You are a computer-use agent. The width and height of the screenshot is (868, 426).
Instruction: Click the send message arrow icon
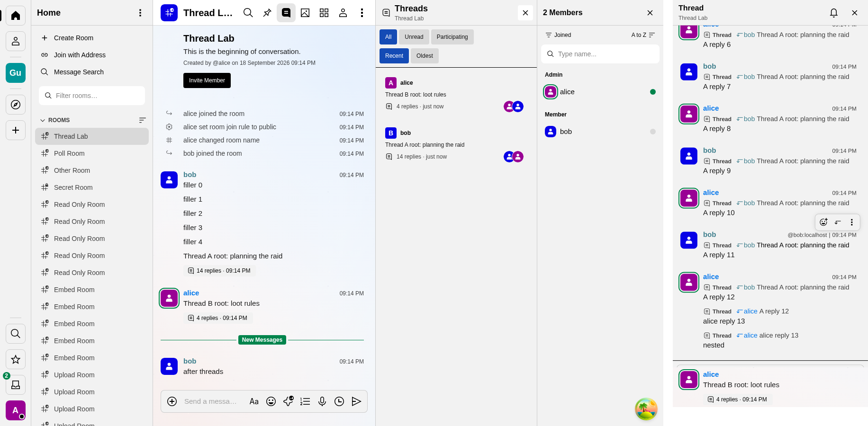coord(356,401)
